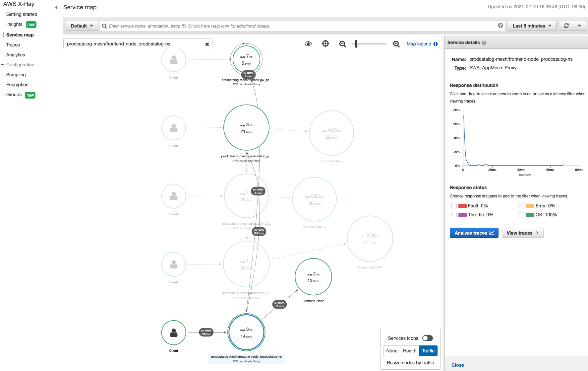Open the Default group dropdown
Viewport: 588px width, 371px height.
pos(82,26)
